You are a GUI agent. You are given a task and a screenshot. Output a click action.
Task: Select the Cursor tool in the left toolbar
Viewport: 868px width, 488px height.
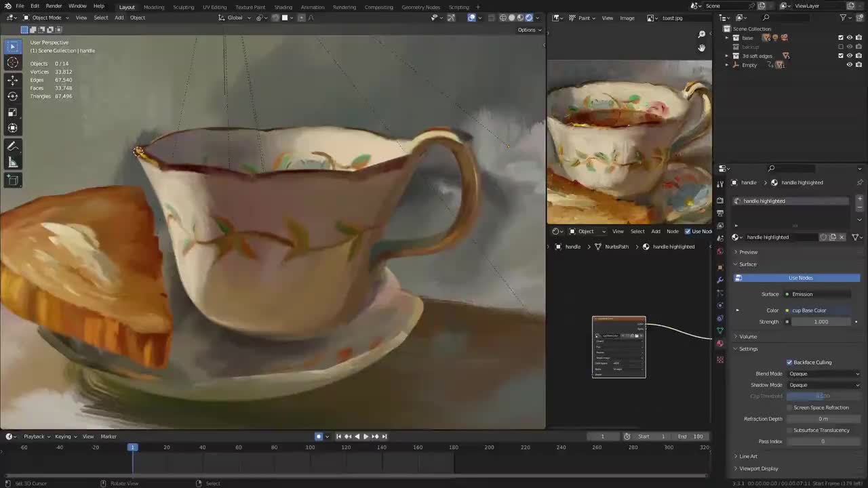coord(12,63)
